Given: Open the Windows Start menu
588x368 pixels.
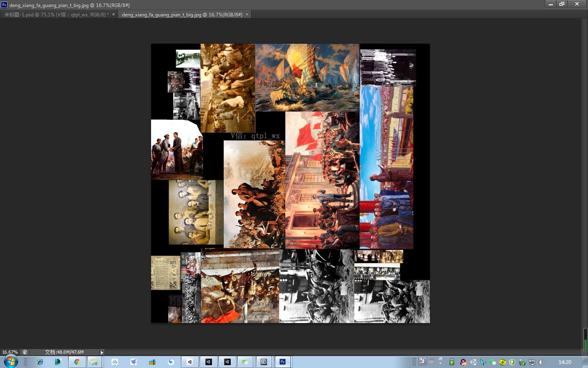Looking at the screenshot, I should pos(11,362).
